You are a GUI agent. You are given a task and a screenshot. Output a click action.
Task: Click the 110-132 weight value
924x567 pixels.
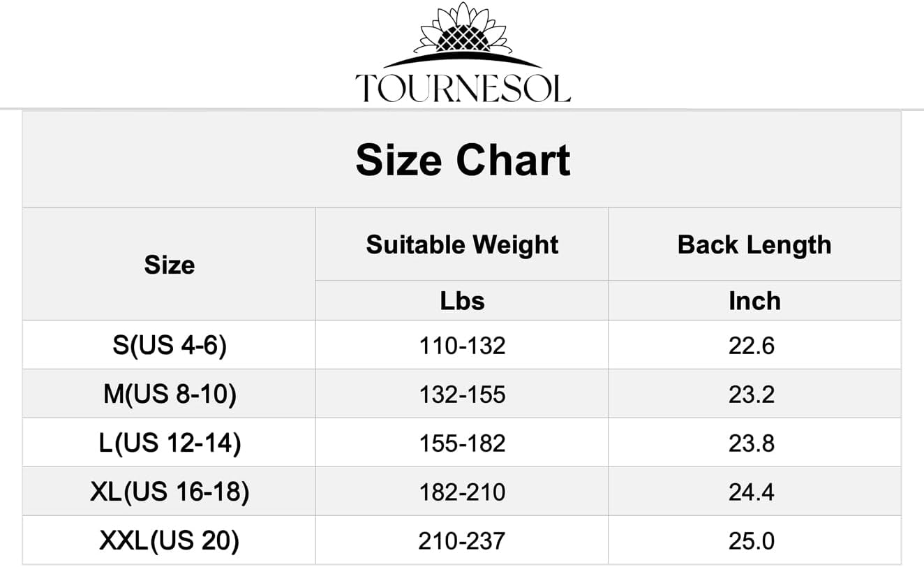pos(462,346)
